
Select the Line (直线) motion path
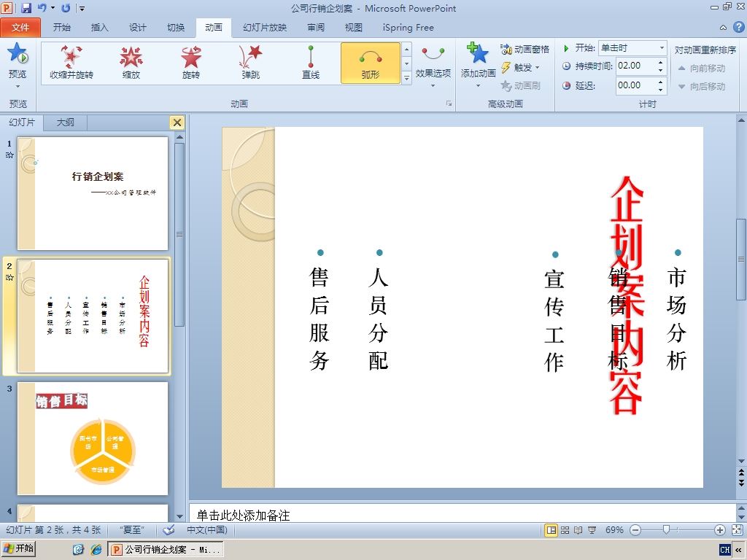coord(311,63)
